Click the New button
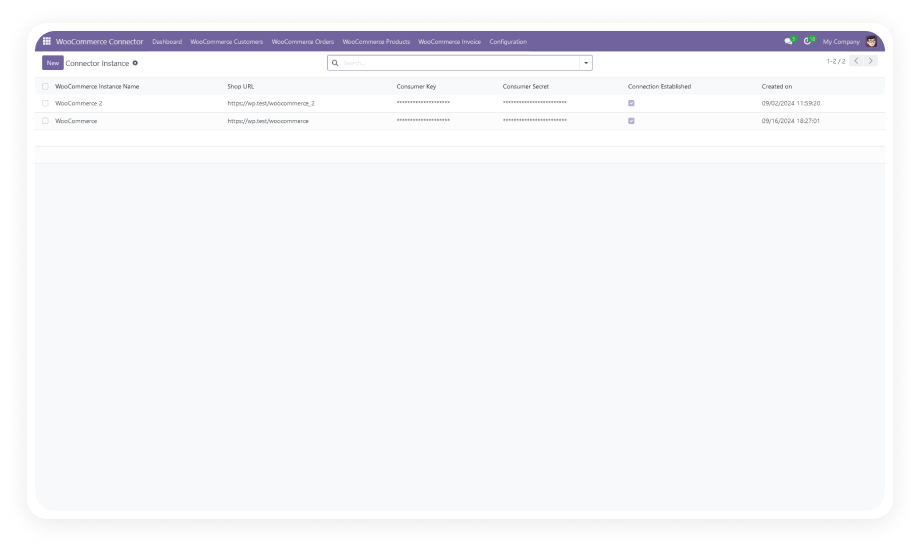Viewport: 920px width, 550px height. coord(53,63)
